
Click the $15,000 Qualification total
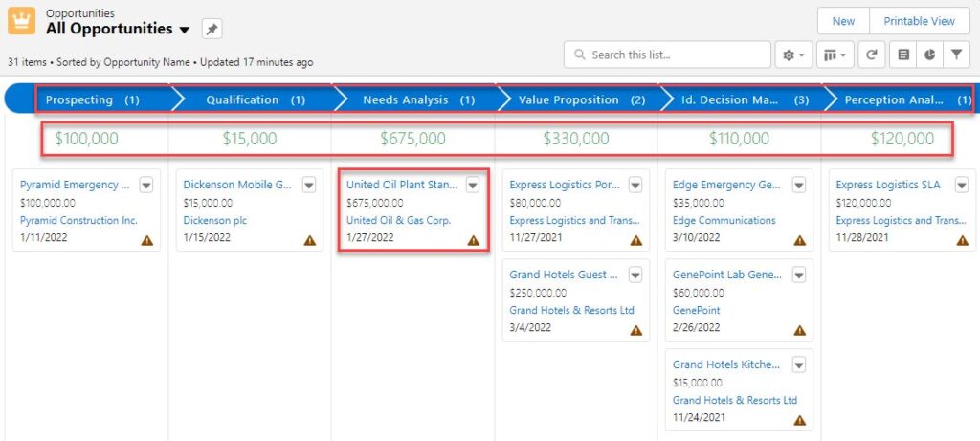coord(250,139)
